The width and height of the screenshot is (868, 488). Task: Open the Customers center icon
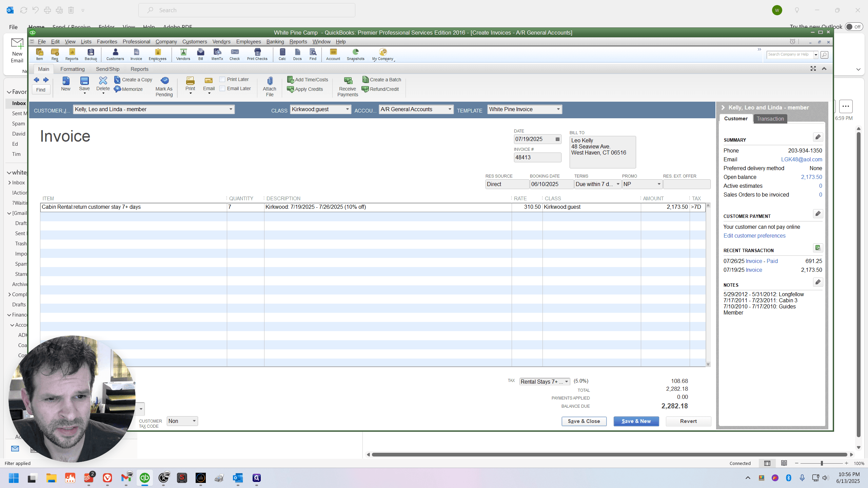pyautogui.click(x=115, y=54)
